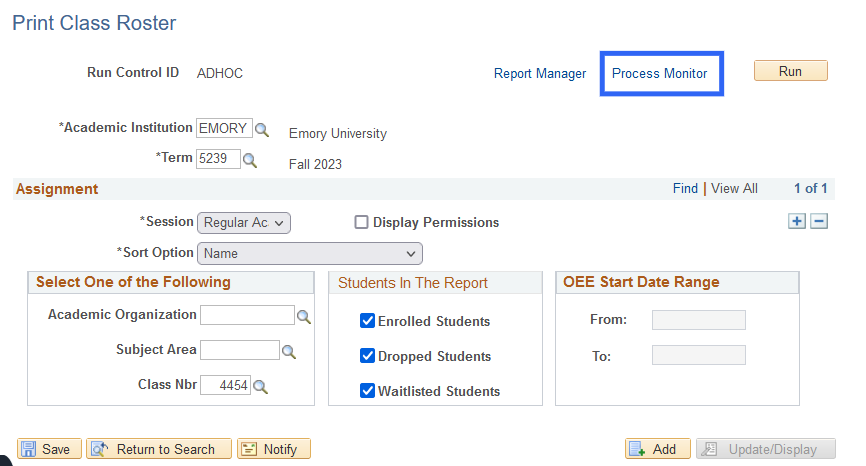Screen dimensions: 866x466
Task: Open the Report Manager link
Action: [x=540, y=73]
